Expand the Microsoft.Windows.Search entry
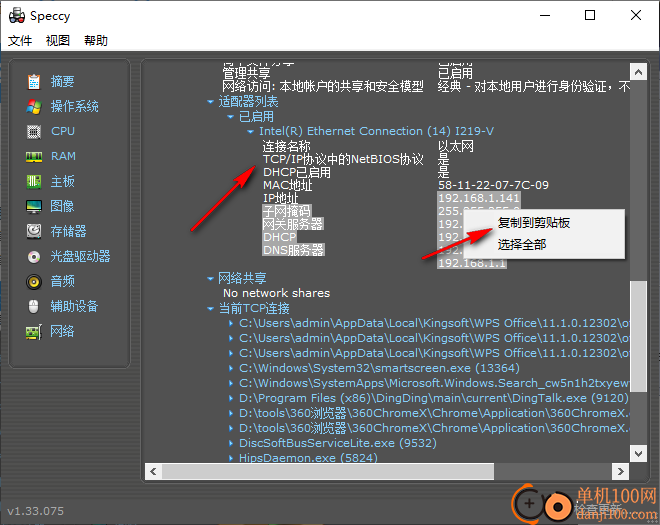 [x=231, y=383]
